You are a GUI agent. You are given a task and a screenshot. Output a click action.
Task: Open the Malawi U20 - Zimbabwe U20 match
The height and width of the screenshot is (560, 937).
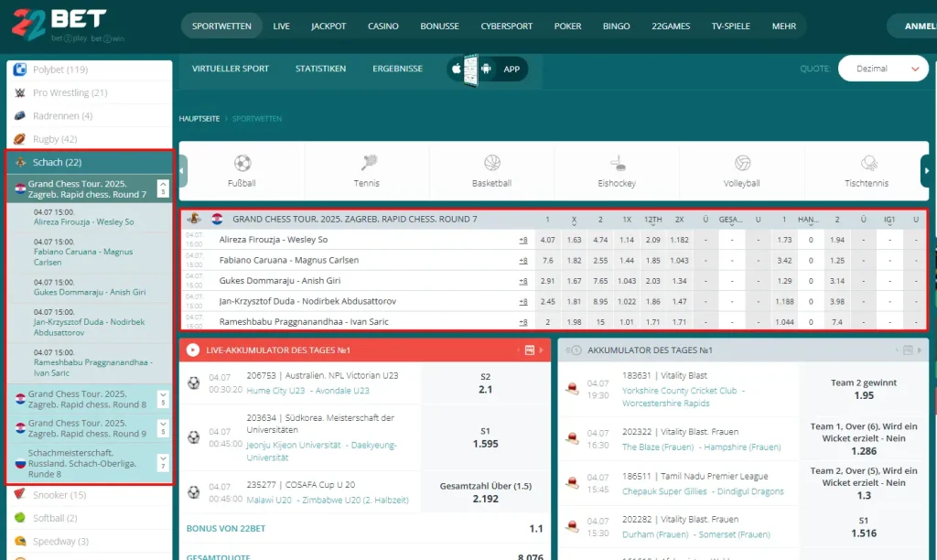click(x=328, y=501)
